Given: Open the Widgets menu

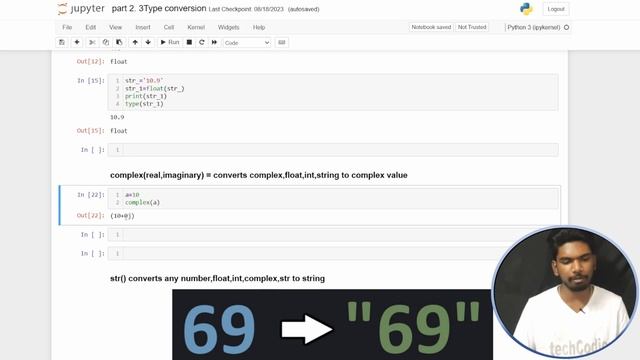Looking at the screenshot, I should tap(229, 27).
